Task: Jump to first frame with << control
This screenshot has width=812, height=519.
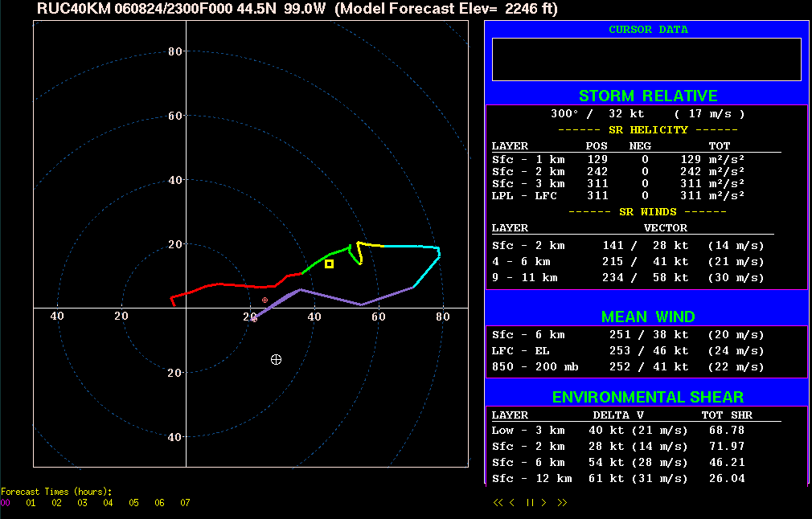Action: pos(498,503)
